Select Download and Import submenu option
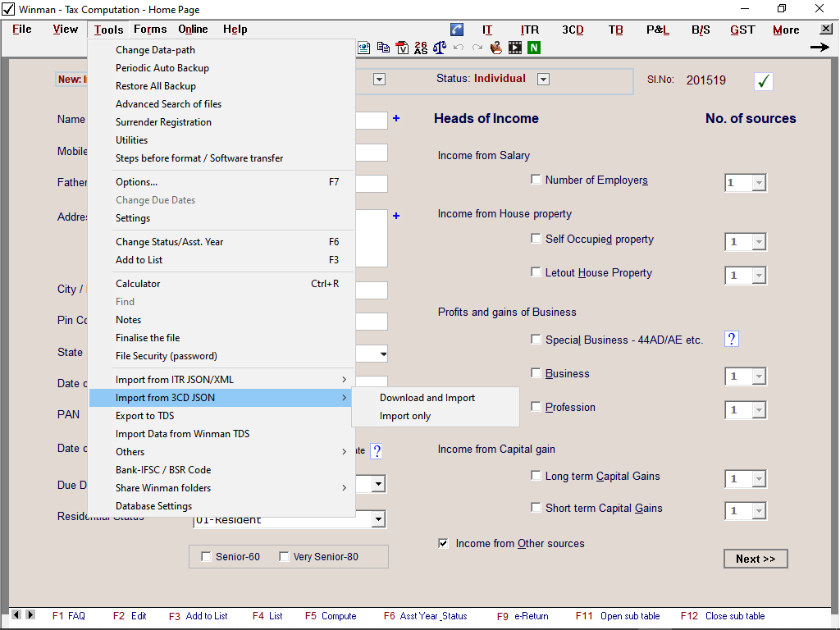The width and height of the screenshot is (840, 630). click(x=427, y=398)
